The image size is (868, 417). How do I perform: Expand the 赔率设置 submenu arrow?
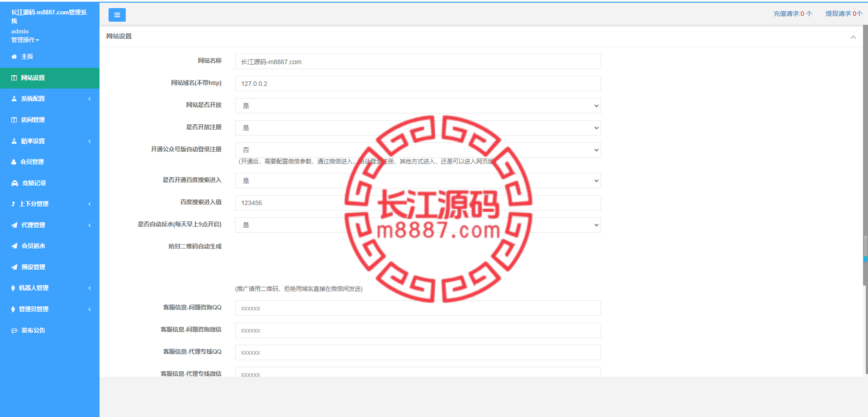coord(90,141)
